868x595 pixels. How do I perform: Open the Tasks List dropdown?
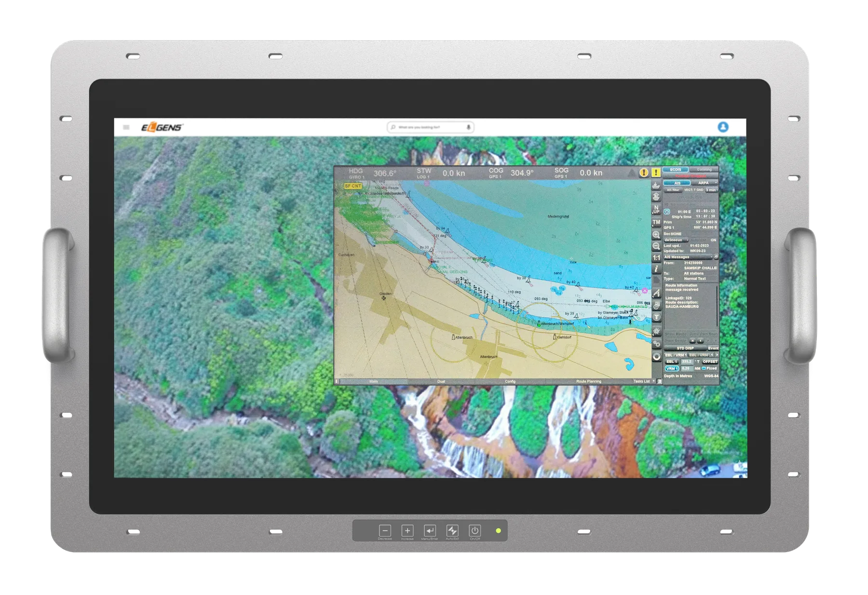pos(644,381)
